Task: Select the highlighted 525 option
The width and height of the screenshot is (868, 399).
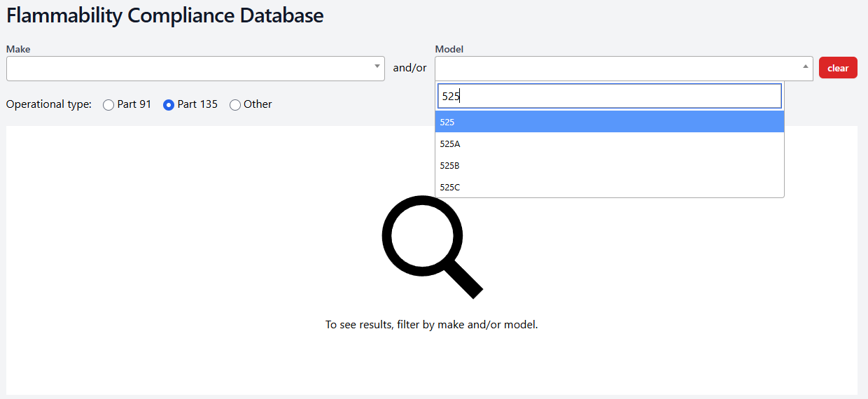Action: click(x=610, y=122)
